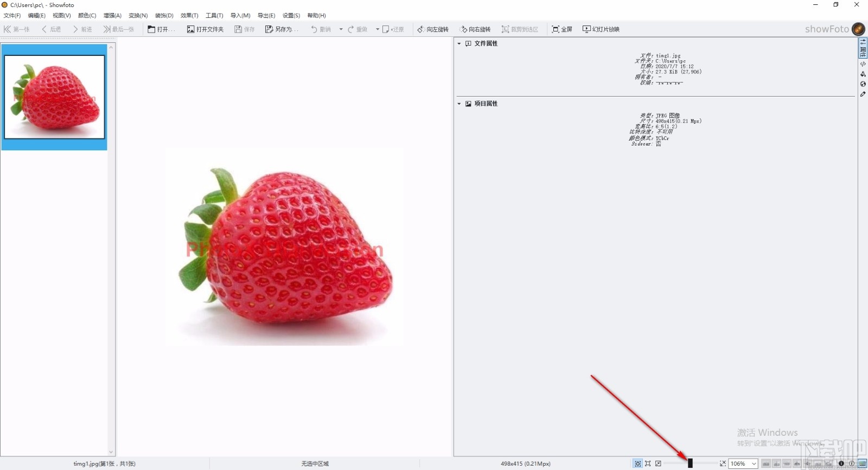Rotate image right with 向右旋转
This screenshot has height=470, width=868.
[475, 29]
